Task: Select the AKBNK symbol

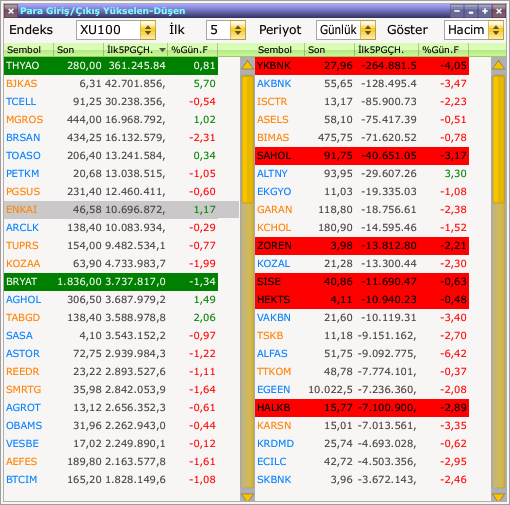Action: tap(274, 84)
